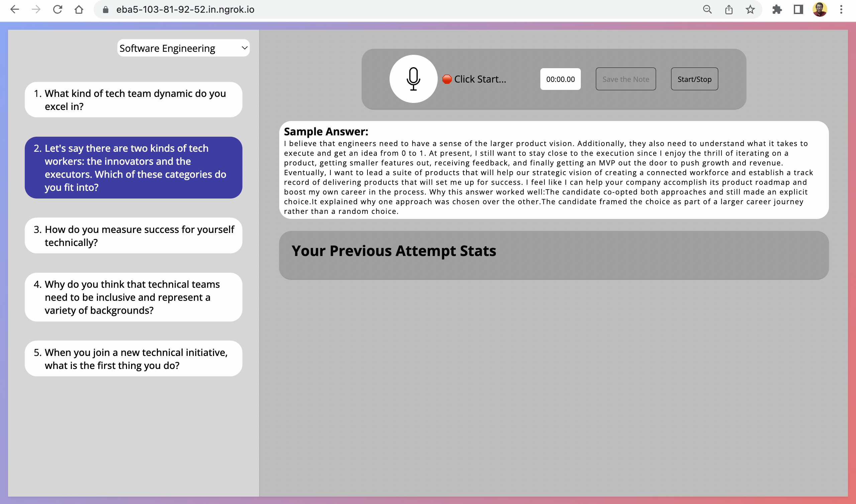This screenshot has height=504, width=856.
Task: Open the extensions puzzle icon
Action: [x=776, y=9]
